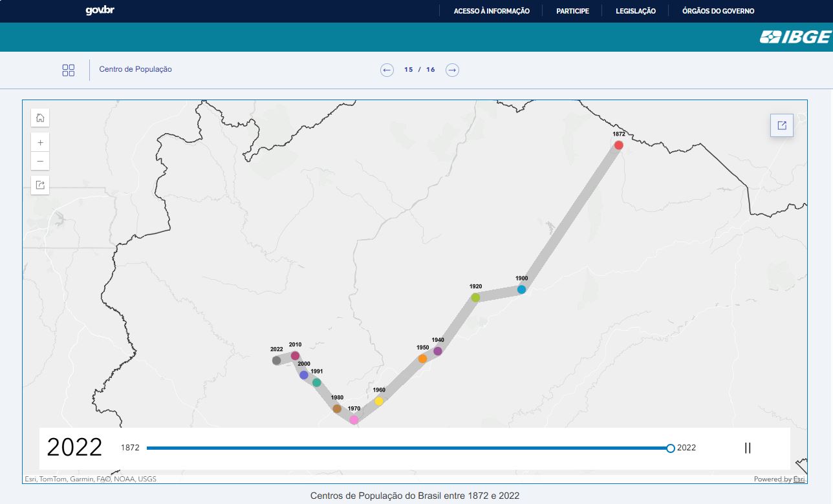Open Órgãos do Governo menu

pos(718,11)
